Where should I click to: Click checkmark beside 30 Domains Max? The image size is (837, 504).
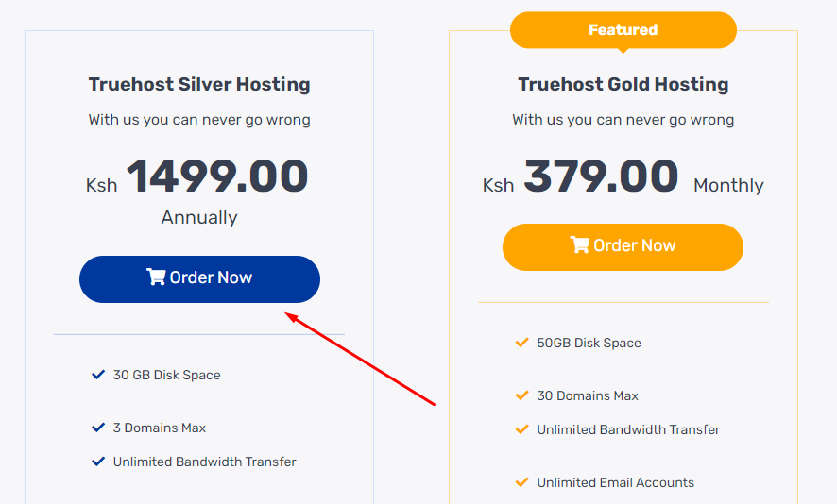521,395
